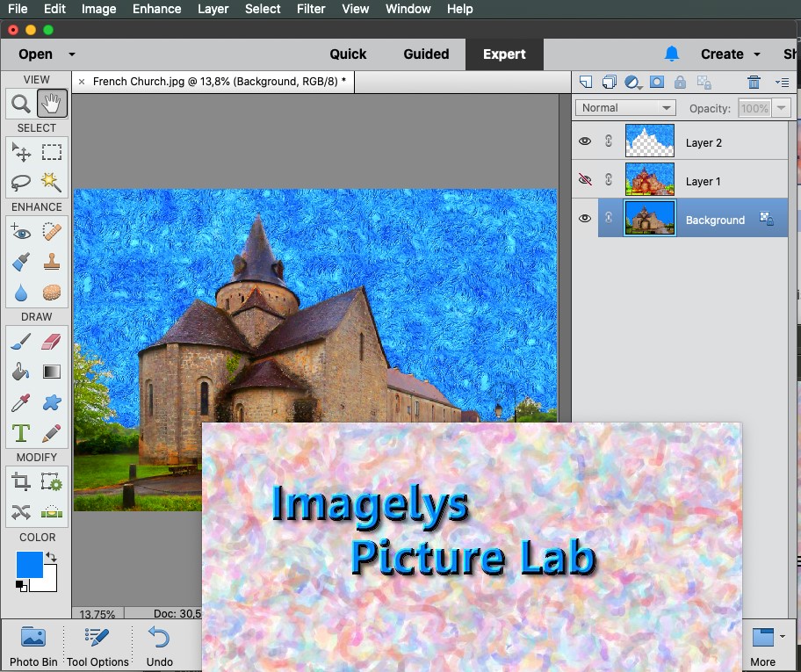The image size is (801, 672).
Task: Hide the Background layer via eye icon
Action: click(585, 218)
